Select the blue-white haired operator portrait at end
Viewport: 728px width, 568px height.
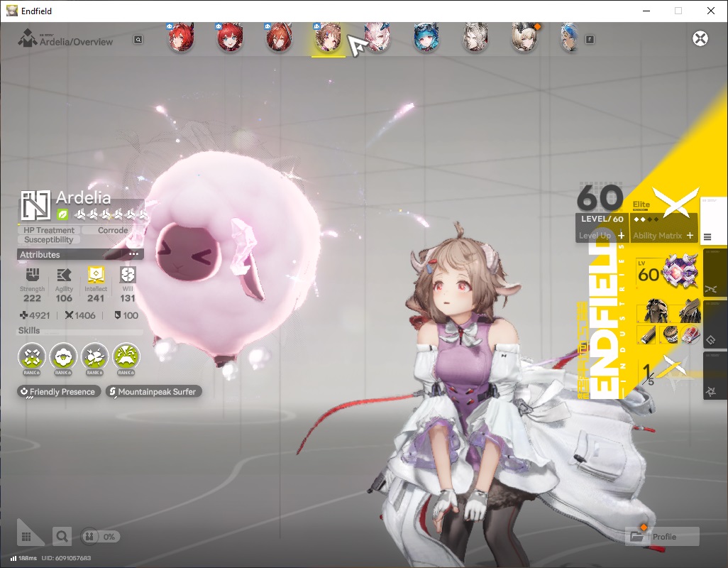tap(570, 38)
